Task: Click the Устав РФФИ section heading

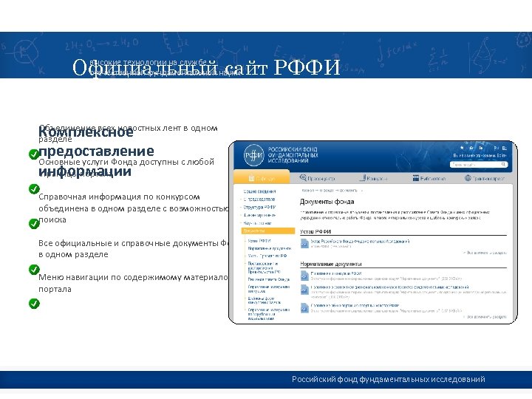Action: [316, 231]
